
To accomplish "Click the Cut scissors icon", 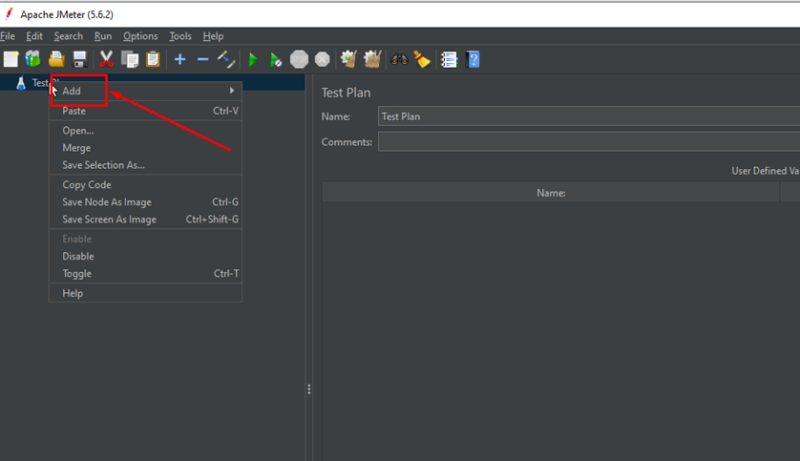I will [106, 59].
